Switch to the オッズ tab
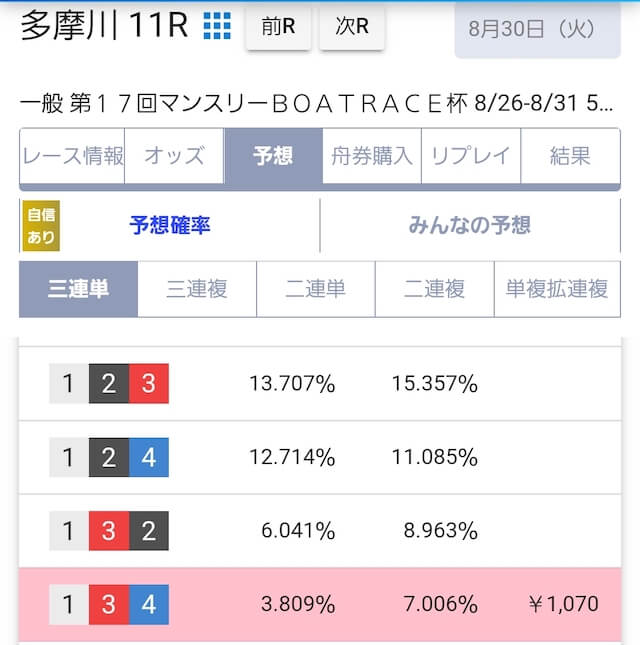The image size is (640, 645). click(174, 156)
